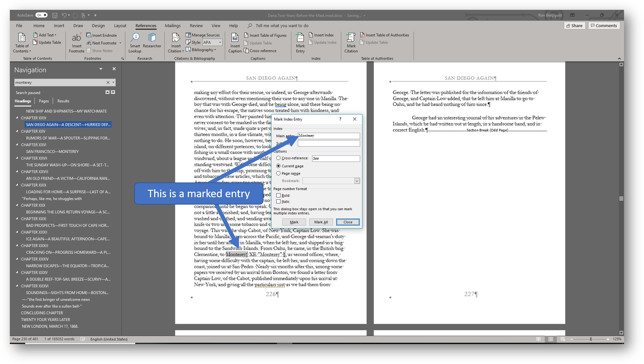Open the citation Style APA dropdown
The height and width of the screenshot is (364, 644).
[220, 42]
